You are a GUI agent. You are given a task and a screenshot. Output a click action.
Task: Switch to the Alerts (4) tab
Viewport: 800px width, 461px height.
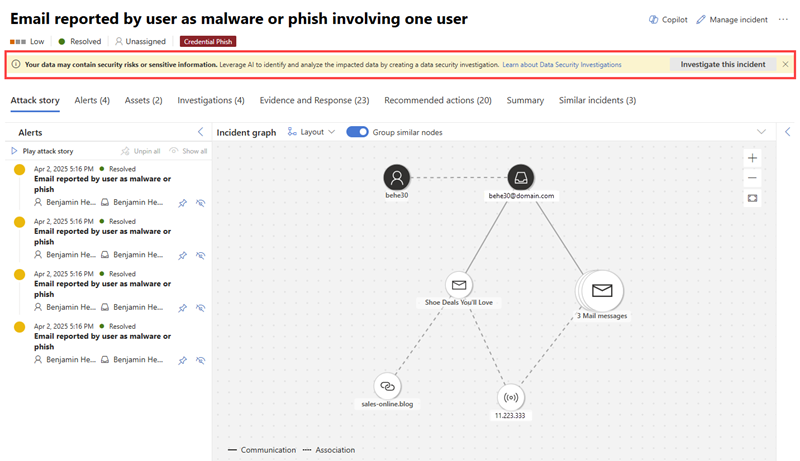[x=92, y=100]
